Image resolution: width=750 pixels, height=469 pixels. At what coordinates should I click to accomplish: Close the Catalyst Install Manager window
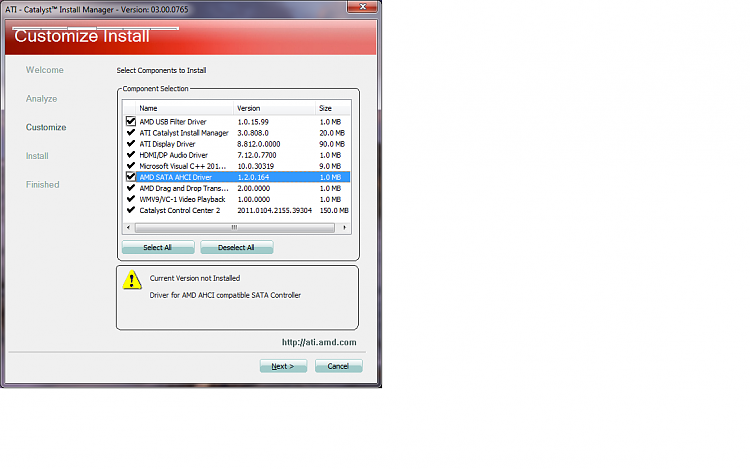(x=362, y=7)
